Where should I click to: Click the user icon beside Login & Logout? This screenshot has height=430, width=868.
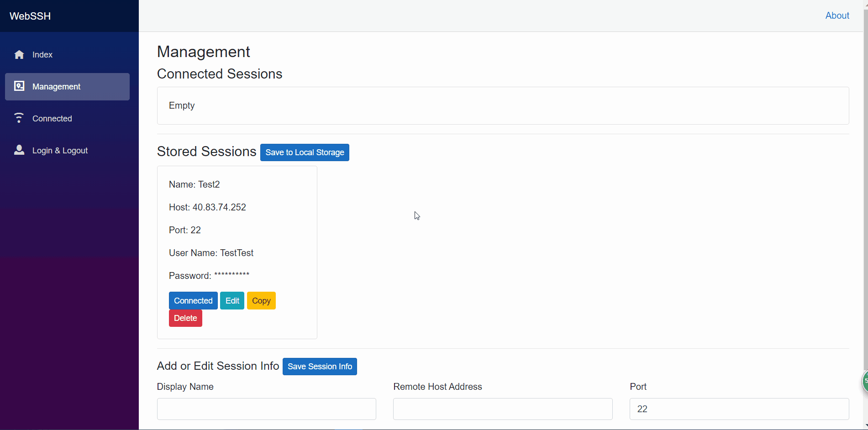[19, 150]
